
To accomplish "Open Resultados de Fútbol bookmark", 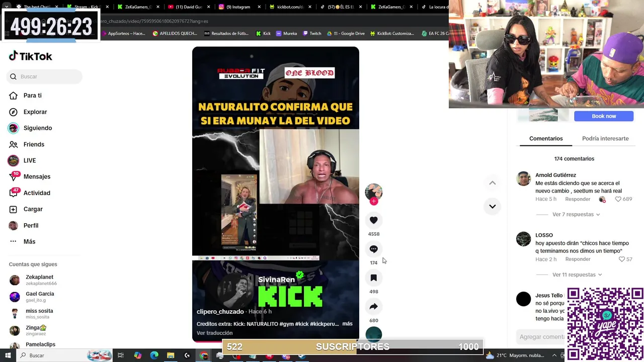I will pos(226,34).
